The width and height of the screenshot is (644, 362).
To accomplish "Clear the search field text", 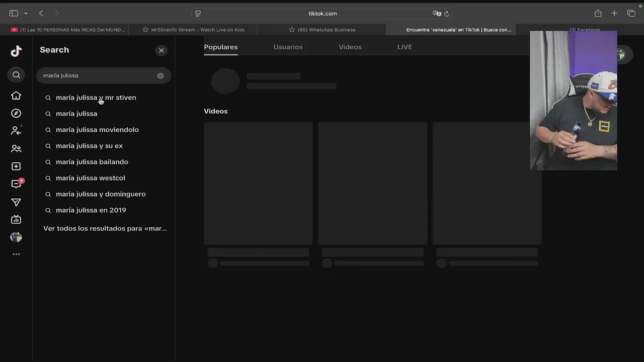I will (160, 75).
